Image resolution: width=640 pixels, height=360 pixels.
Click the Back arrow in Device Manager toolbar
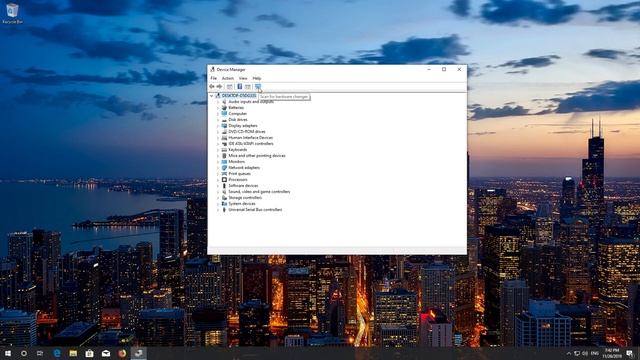(211, 87)
